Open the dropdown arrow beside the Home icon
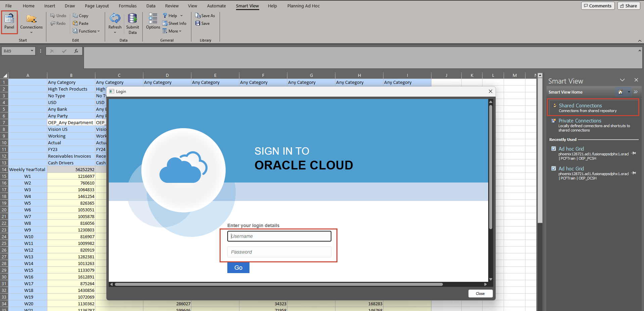 (629, 92)
